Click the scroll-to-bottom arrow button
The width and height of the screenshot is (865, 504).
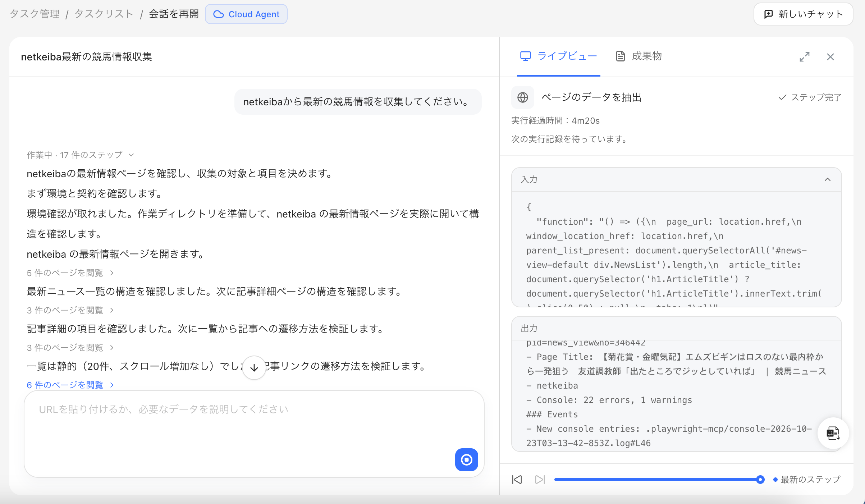[x=254, y=367]
